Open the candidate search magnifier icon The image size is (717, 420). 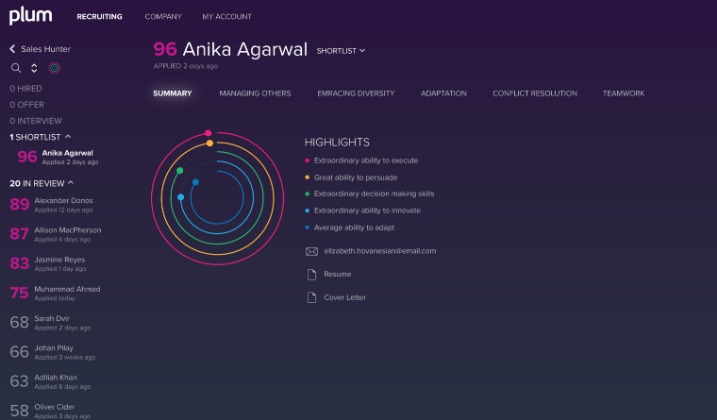[16, 68]
